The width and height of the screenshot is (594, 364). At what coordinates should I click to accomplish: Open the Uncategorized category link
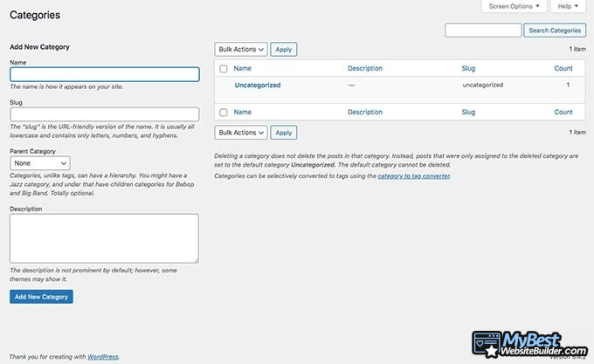point(257,86)
